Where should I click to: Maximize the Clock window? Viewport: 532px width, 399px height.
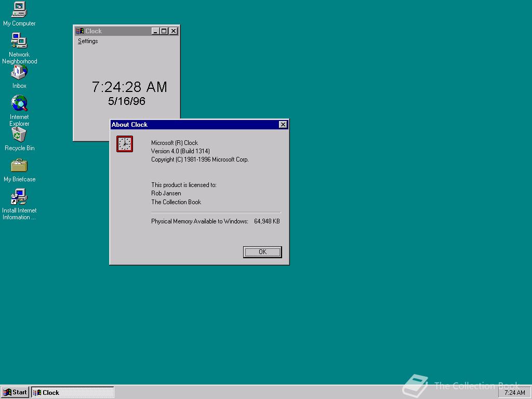[164, 31]
